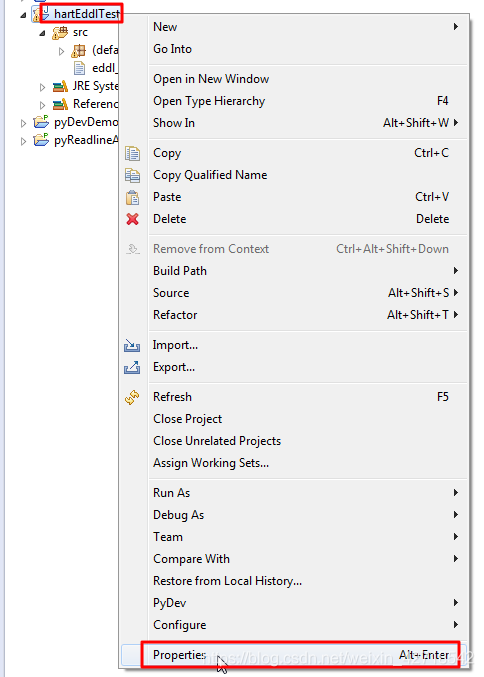Click the Referenced Libraries books icon
484x677 pixels.
pyautogui.click(x=60, y=104)
